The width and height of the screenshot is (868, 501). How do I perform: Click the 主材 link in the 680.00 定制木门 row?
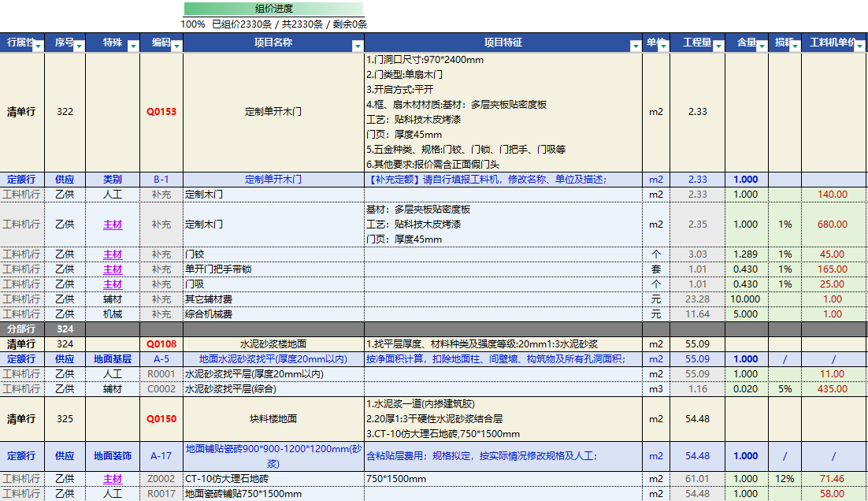coord(113,225)
